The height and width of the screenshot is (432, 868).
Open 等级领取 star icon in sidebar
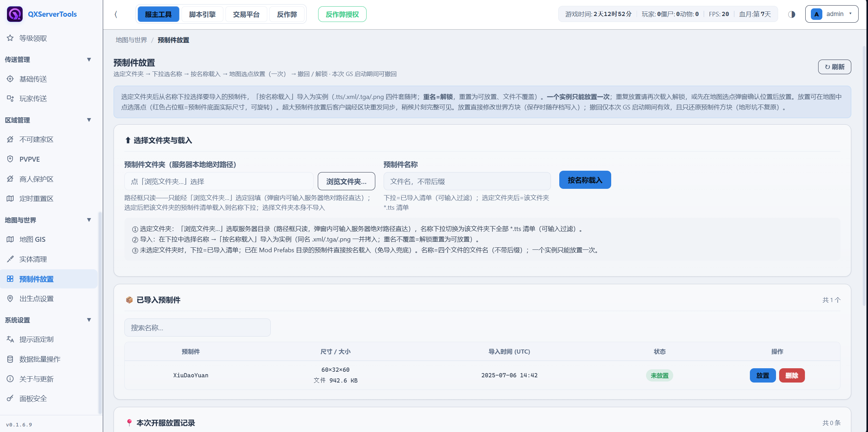(x=10, y=38)
